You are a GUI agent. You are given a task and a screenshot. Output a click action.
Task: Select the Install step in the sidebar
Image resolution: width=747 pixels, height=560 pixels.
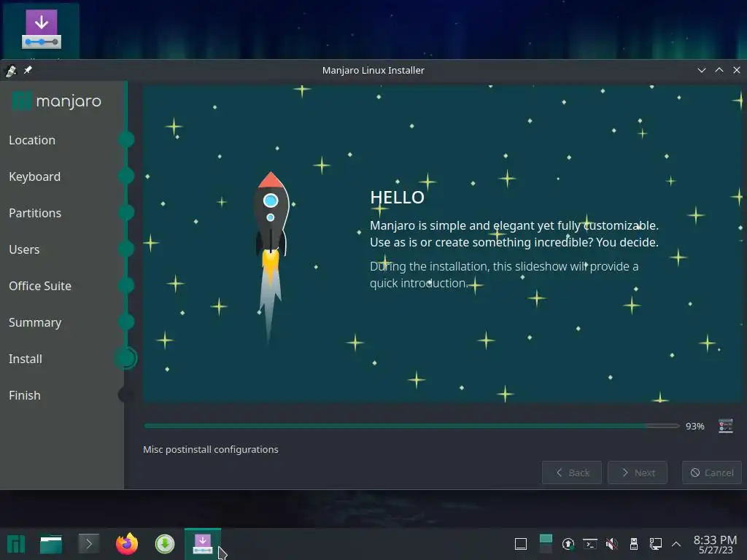point(26,359)
